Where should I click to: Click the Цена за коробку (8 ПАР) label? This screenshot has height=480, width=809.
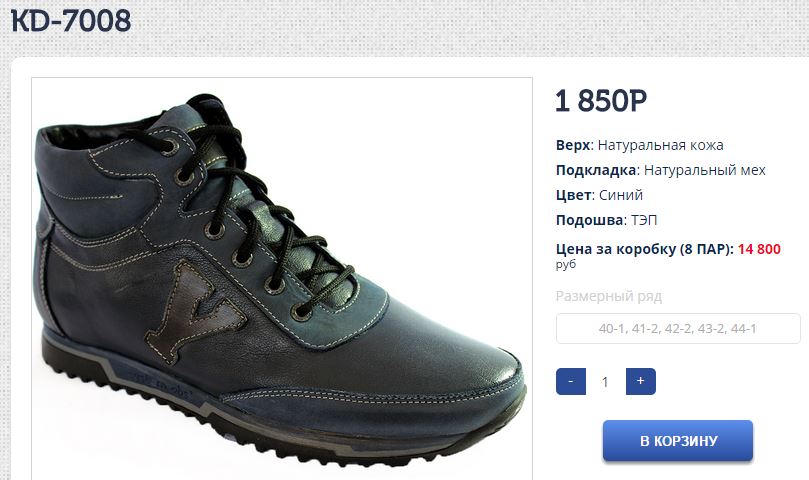pyautogui.click(x=645, y=249)
